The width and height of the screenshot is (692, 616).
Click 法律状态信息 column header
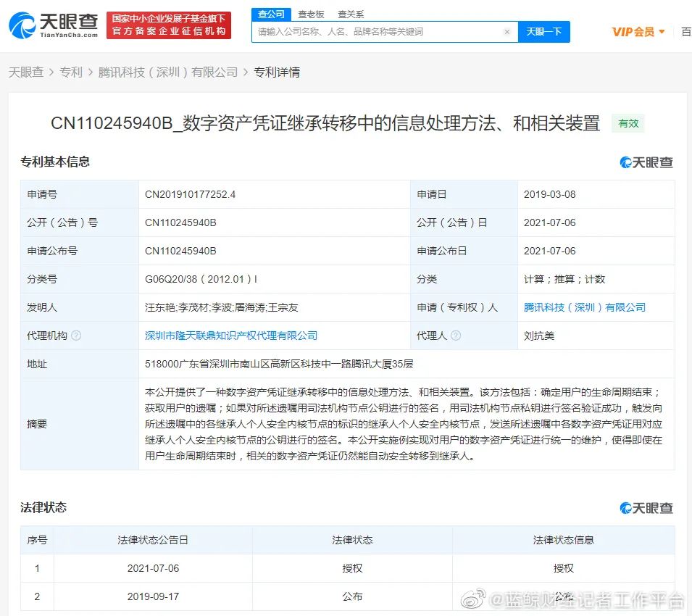tap(564, 540)
